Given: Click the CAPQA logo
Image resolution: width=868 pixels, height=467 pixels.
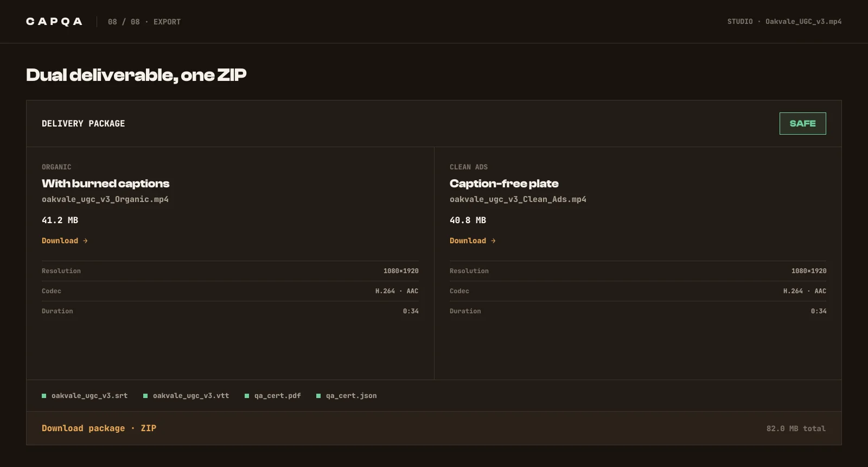Looking at the screenshot, I should (54, 22).
